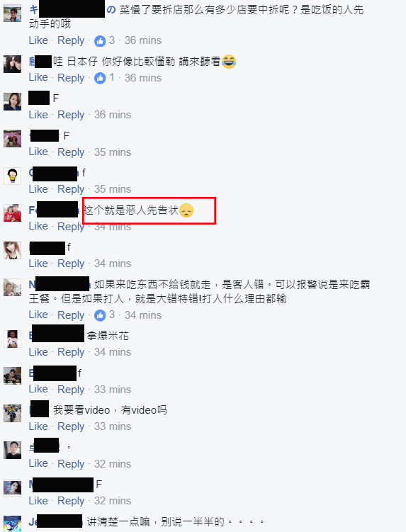Viewport: 406px width, 532px height.
Task: Open cartoon avatar with lowercase f comment
Action: point(13,176)
